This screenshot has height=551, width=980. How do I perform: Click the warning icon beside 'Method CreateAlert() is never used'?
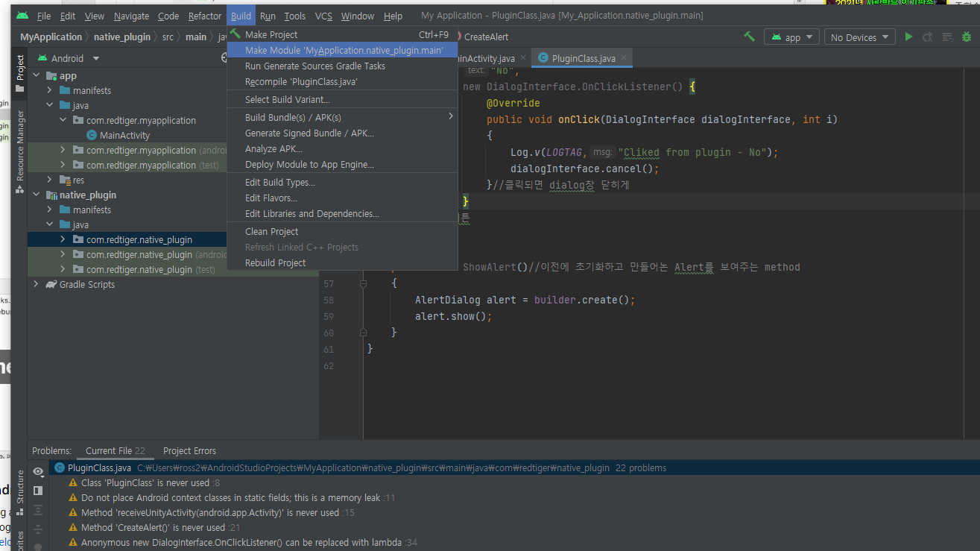[73, 528]
